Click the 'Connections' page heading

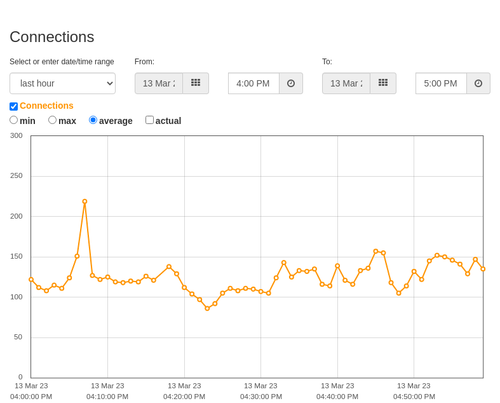coord(52,37)
